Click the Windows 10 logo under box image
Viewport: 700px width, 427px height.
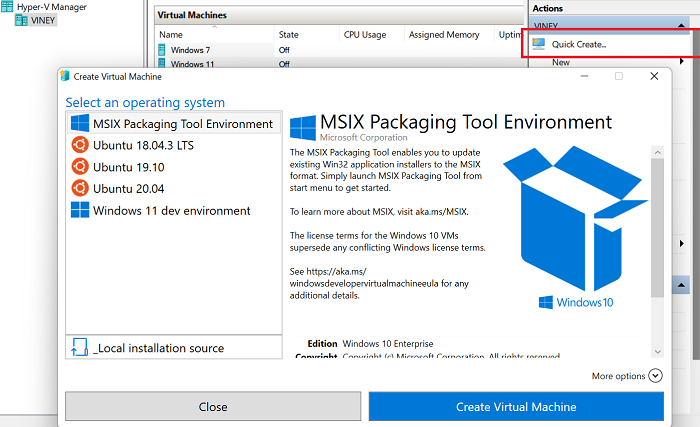576,302
